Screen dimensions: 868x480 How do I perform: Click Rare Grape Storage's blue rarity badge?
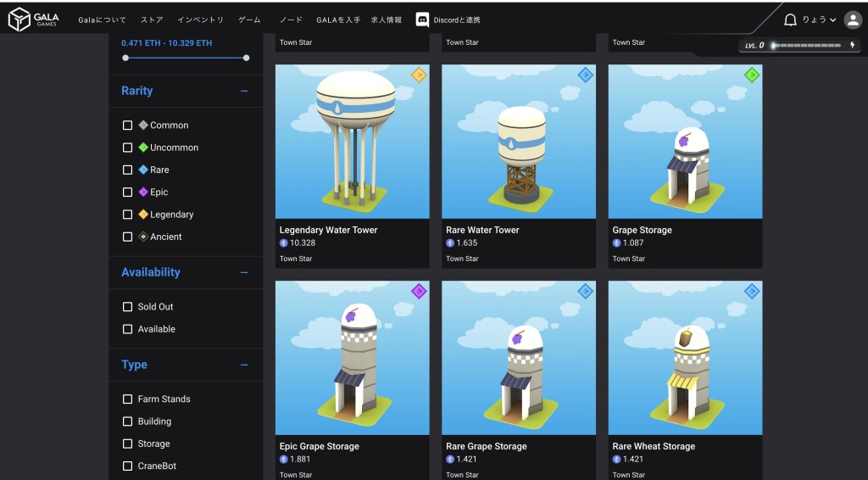tap(585, 291)
